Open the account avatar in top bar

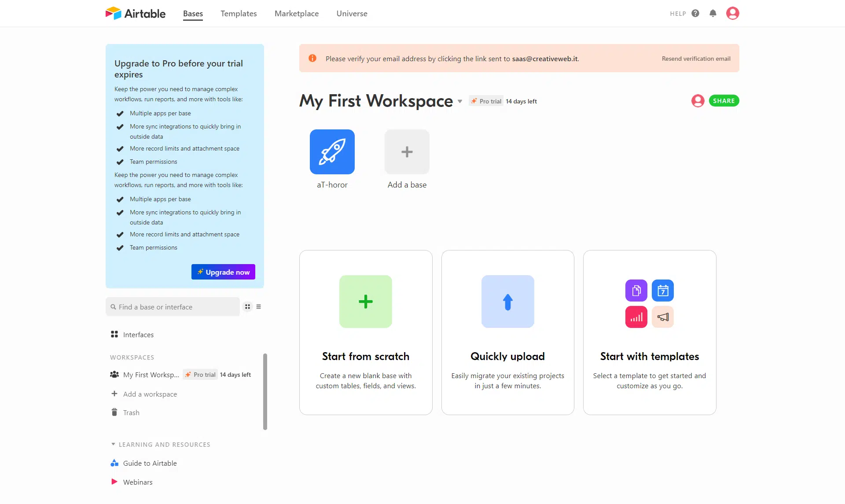(x=733, y=13)
